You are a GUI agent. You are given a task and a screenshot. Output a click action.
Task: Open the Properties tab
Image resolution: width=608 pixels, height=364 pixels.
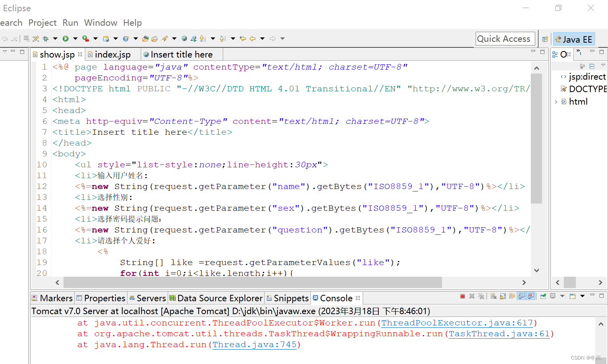click(101, 298)
